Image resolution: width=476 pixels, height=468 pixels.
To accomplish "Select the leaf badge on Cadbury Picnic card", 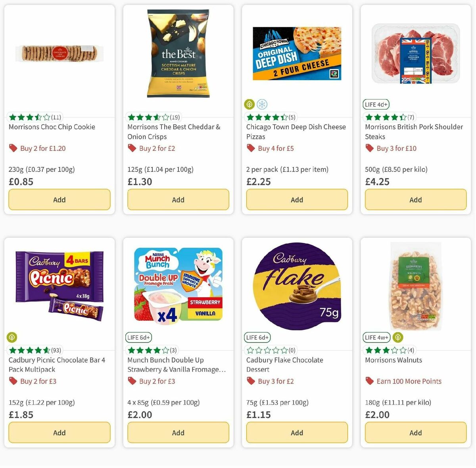I will (x=12, y=337).
